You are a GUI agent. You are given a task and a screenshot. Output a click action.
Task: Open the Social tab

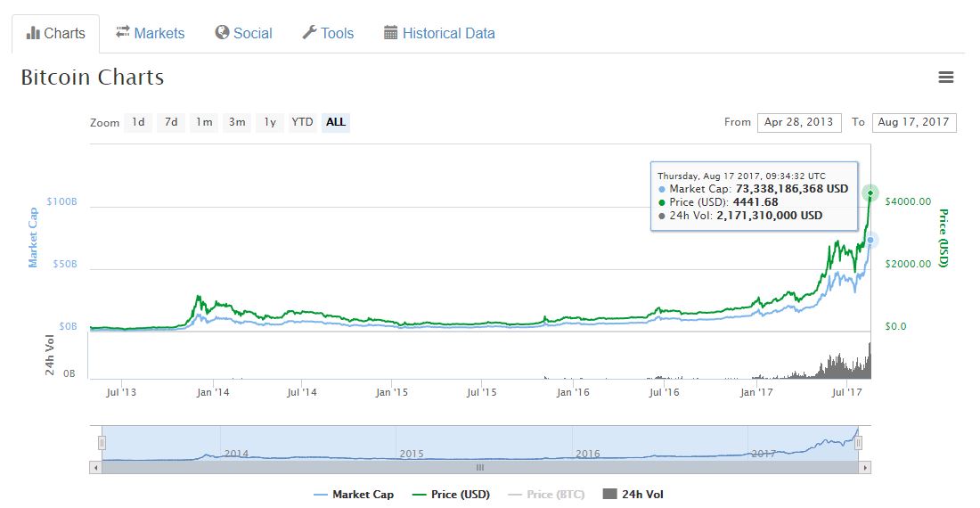point(244,33)
